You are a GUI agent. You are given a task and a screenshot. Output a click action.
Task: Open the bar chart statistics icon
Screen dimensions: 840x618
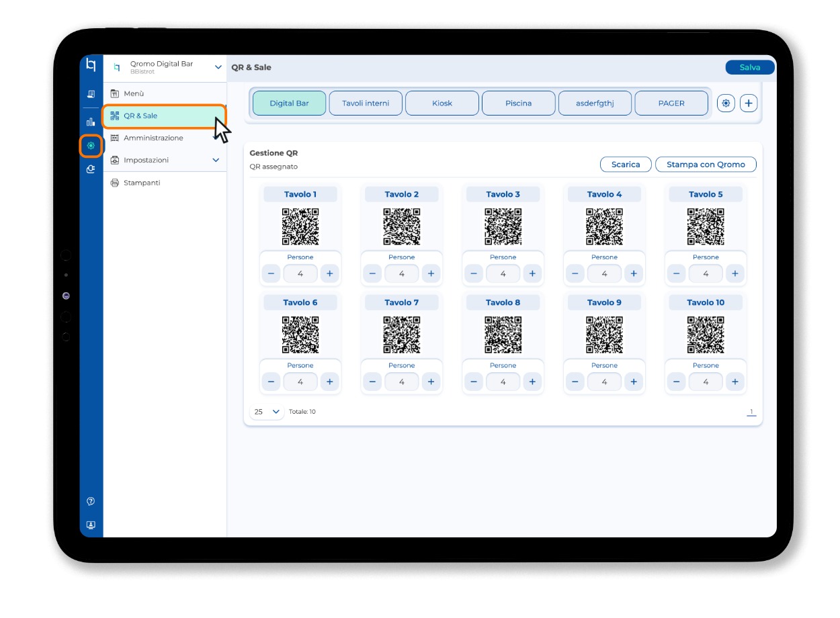pos(91,122)
